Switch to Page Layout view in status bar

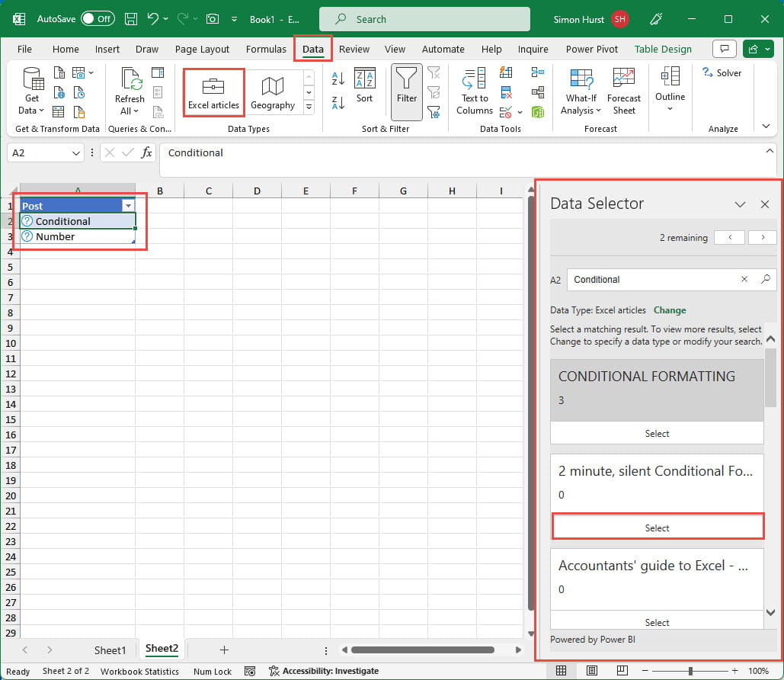coord(592,671)
